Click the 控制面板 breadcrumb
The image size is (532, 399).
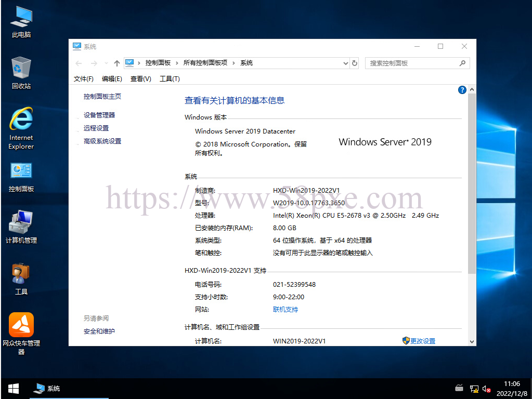(158, 63)
